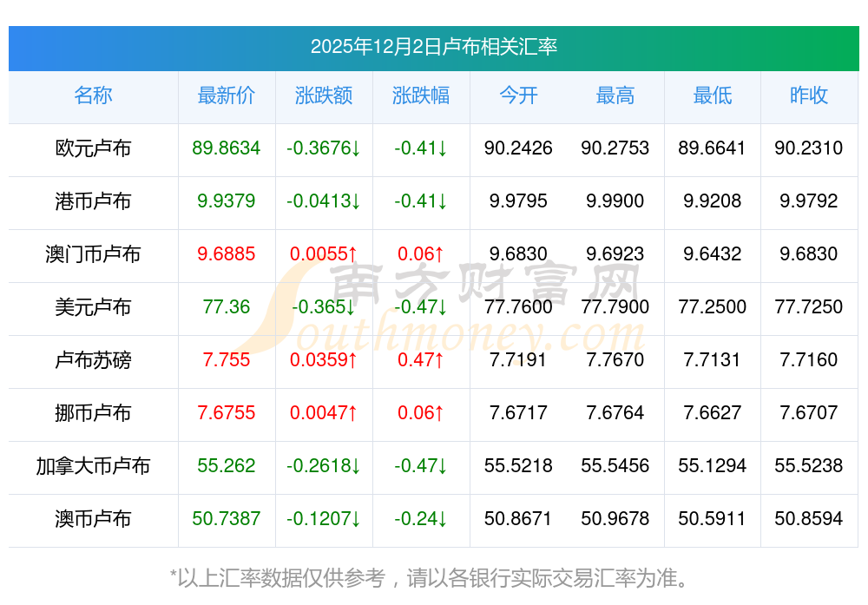Click the change value -0.1207↓
Screen dimensions: 868x605
324,519
